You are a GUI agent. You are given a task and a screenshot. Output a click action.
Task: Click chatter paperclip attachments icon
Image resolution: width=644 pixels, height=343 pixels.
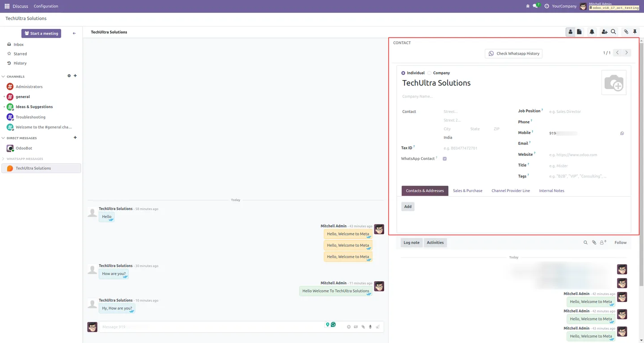594,243
